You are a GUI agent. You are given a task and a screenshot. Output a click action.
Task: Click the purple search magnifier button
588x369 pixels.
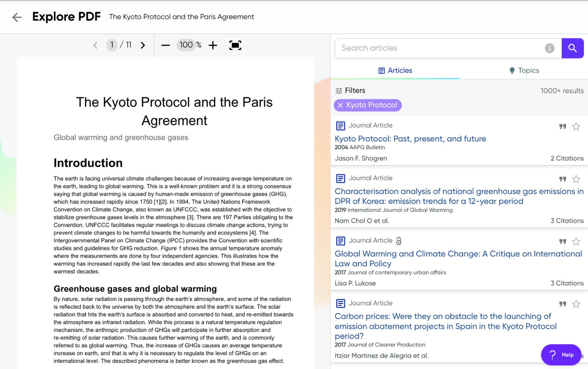[x=572, y=48]
